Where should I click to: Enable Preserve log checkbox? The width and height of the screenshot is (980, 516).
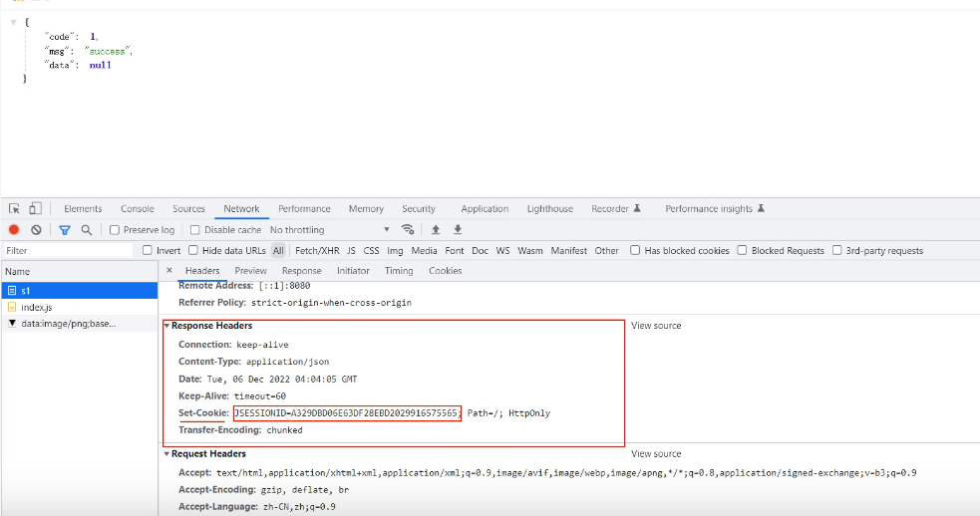click(115, 230)
